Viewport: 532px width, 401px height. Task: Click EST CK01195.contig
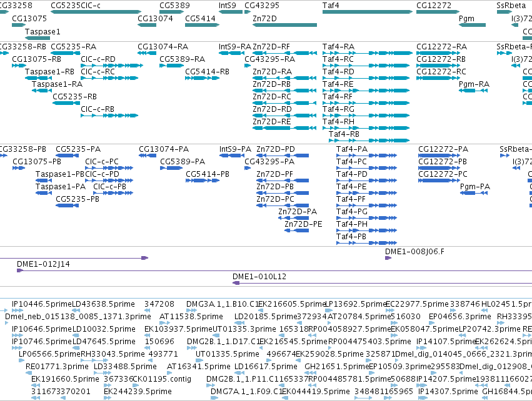pos(136,385)
